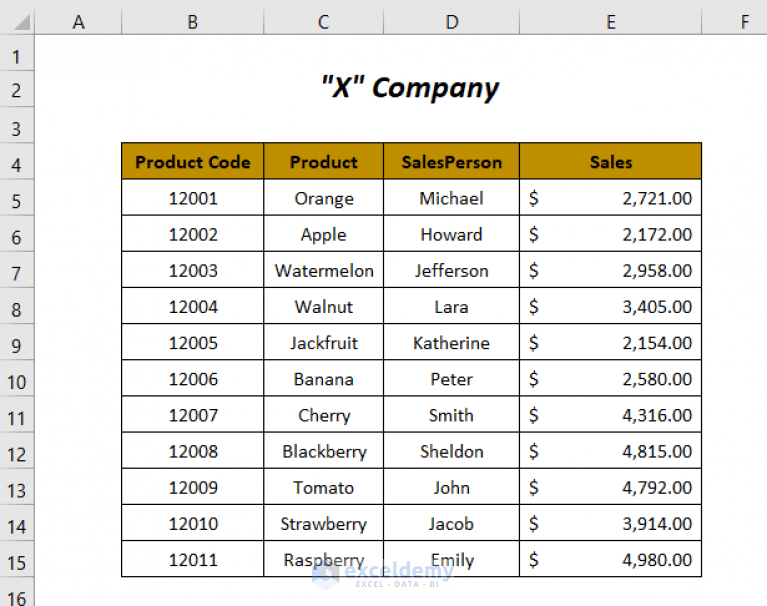Select salesperson Emily cell
The width and height of the screenshot is (767, 606).
[x=451, y=560]
